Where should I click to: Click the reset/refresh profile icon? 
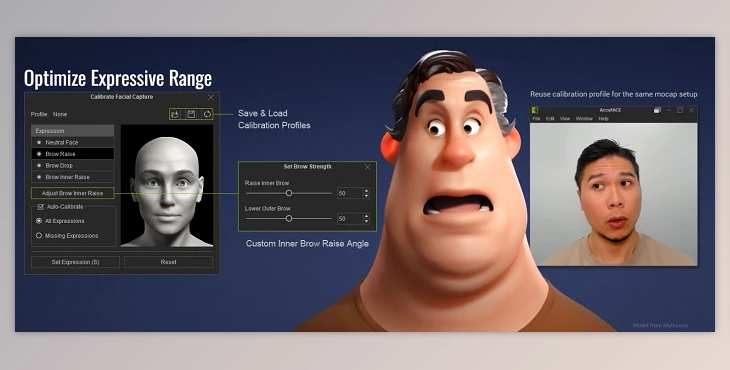tap(207, 114)
